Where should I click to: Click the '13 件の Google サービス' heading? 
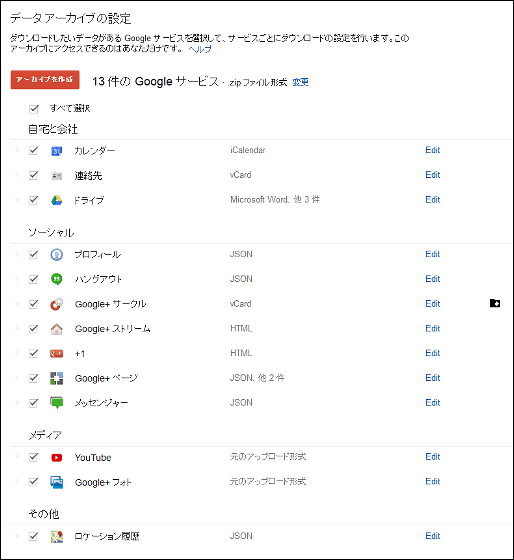pyautogui.click(x=155, y=81)
